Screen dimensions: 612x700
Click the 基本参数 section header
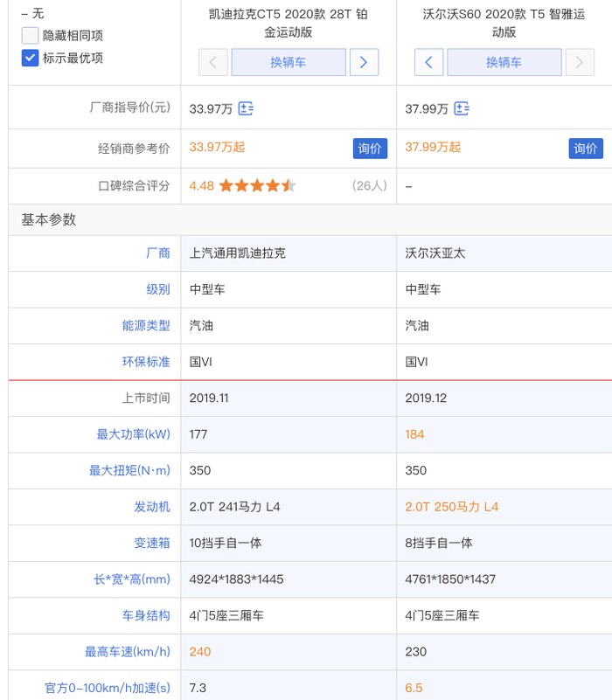click(x=49, y=219)
